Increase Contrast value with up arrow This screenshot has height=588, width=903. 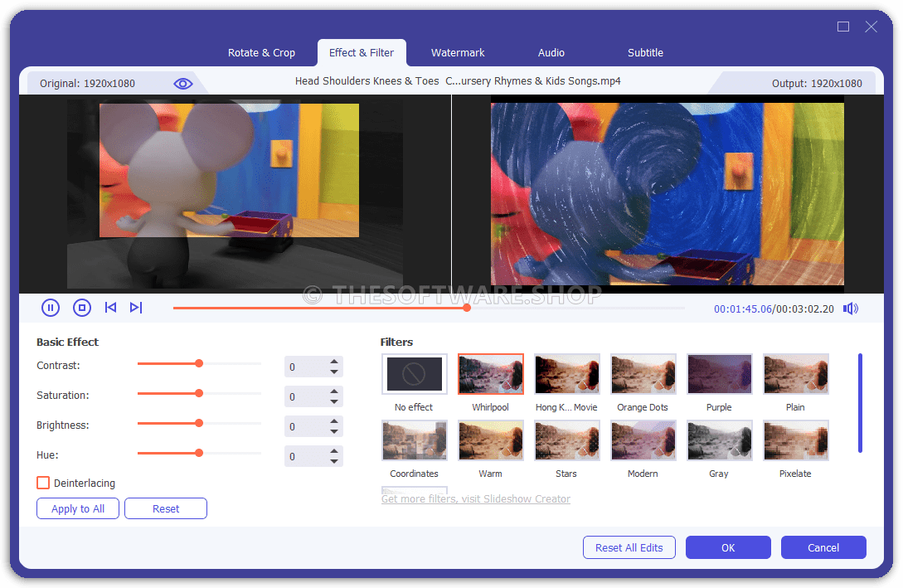click(x=334, y=362)
